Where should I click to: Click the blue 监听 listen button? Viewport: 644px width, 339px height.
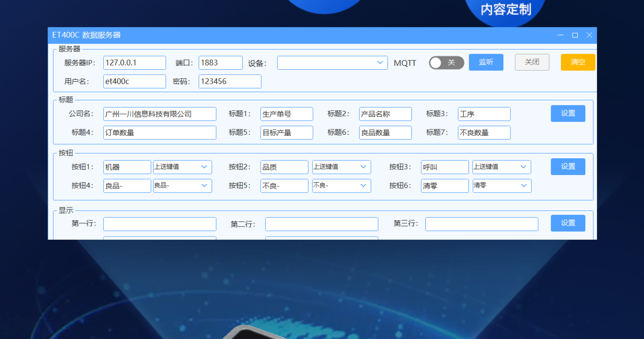pyautogui.click(x=486, y=62)
